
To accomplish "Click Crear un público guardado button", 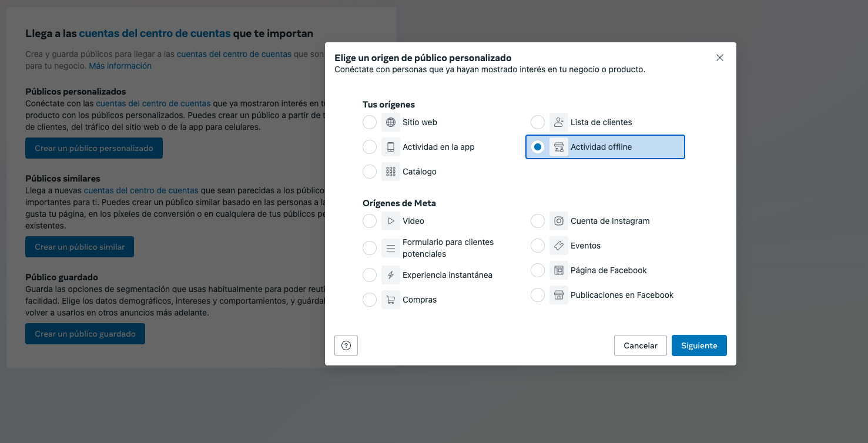I will point(85,334).
